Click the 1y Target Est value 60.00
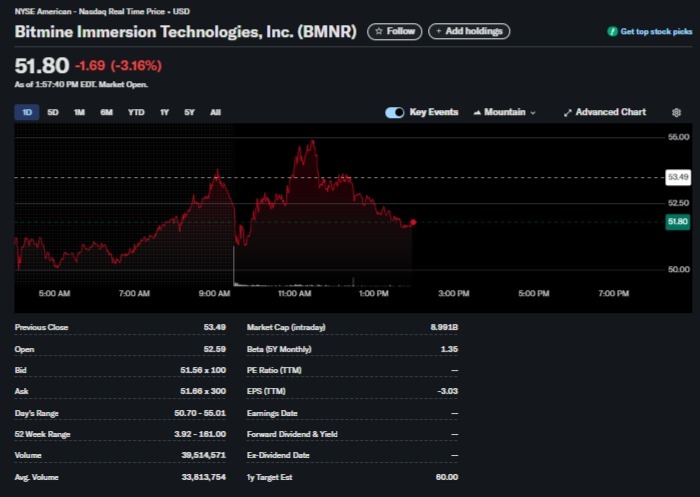 pyautogui.click(x=447, y=477)
